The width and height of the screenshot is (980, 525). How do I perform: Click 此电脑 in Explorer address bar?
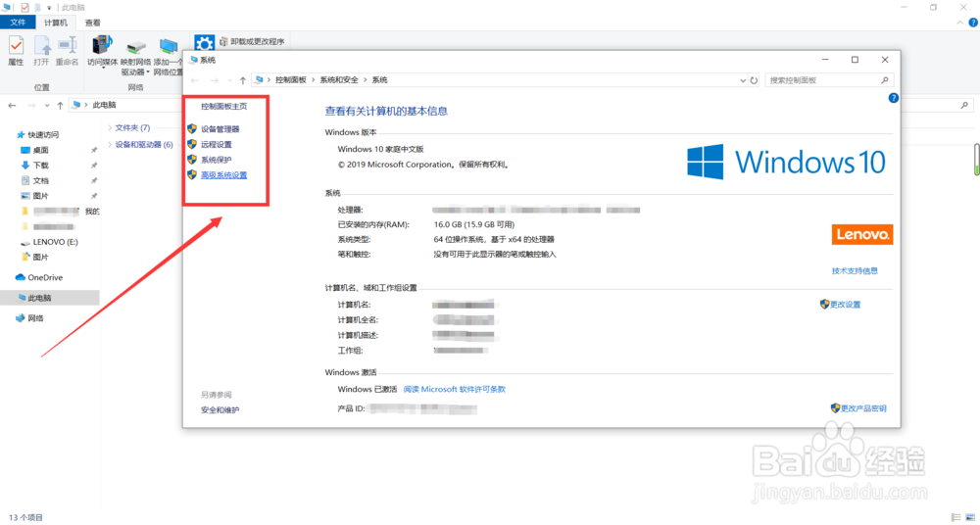point(105,105)
